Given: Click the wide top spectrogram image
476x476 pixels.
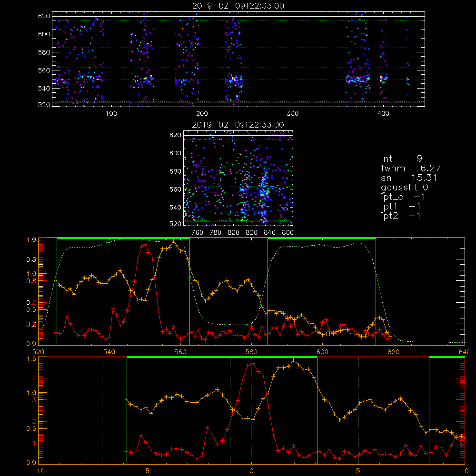Looking at the screenshot, I should coord(238,59).
